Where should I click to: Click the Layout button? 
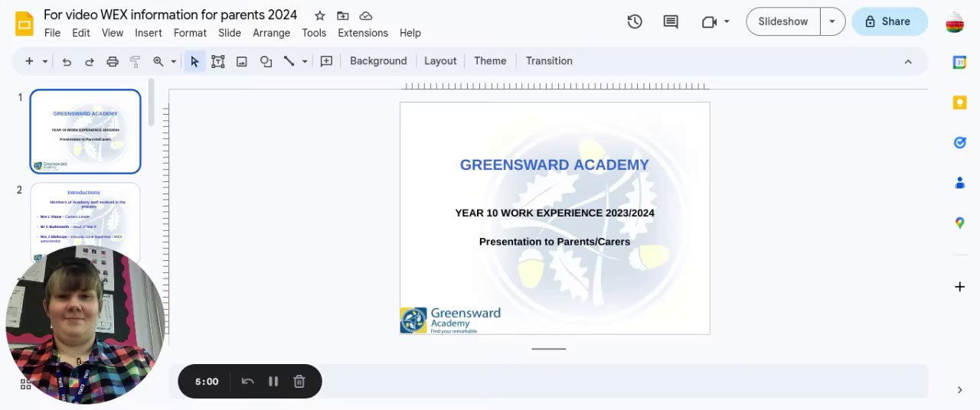pos(440,61)
